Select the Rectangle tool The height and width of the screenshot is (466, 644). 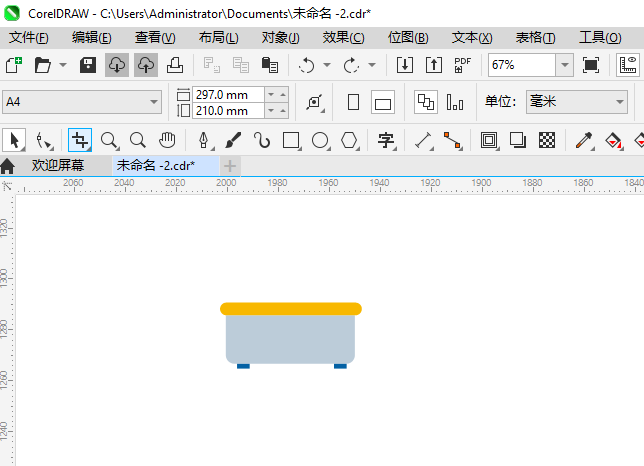pos(292,140)
